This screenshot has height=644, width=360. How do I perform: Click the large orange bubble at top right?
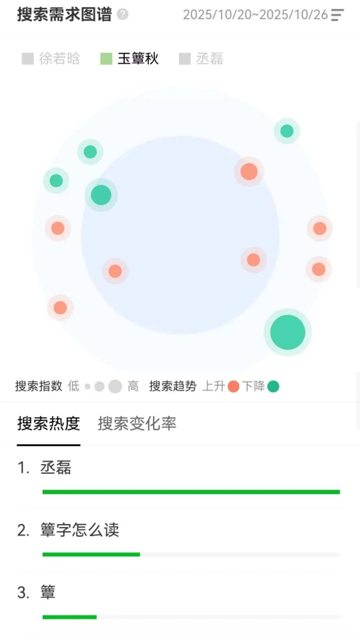coord(249,172)
